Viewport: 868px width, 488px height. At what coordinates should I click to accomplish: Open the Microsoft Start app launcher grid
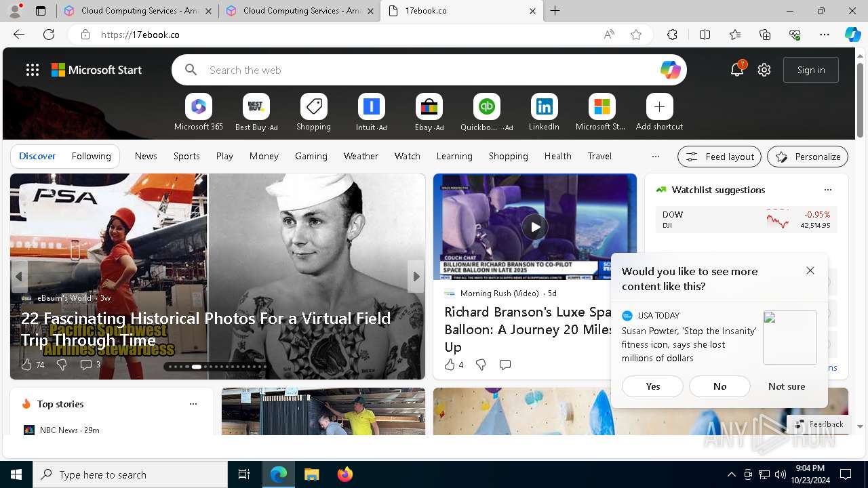[x=33, y=70]
